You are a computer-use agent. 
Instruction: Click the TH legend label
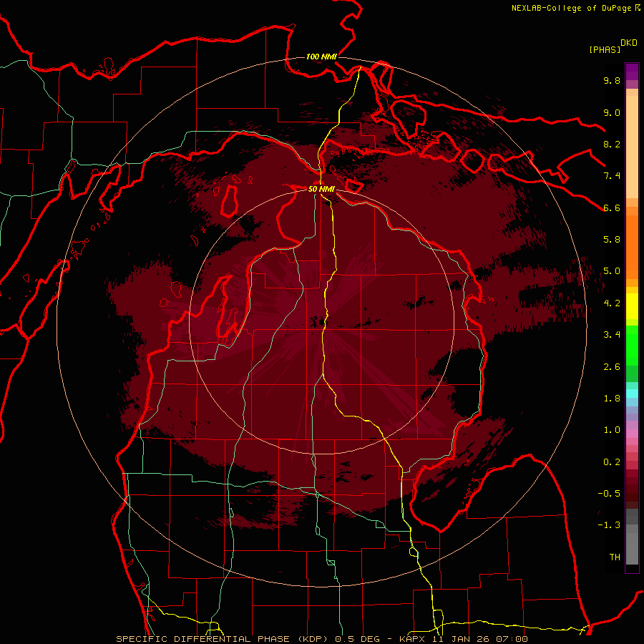pos(615,557)
